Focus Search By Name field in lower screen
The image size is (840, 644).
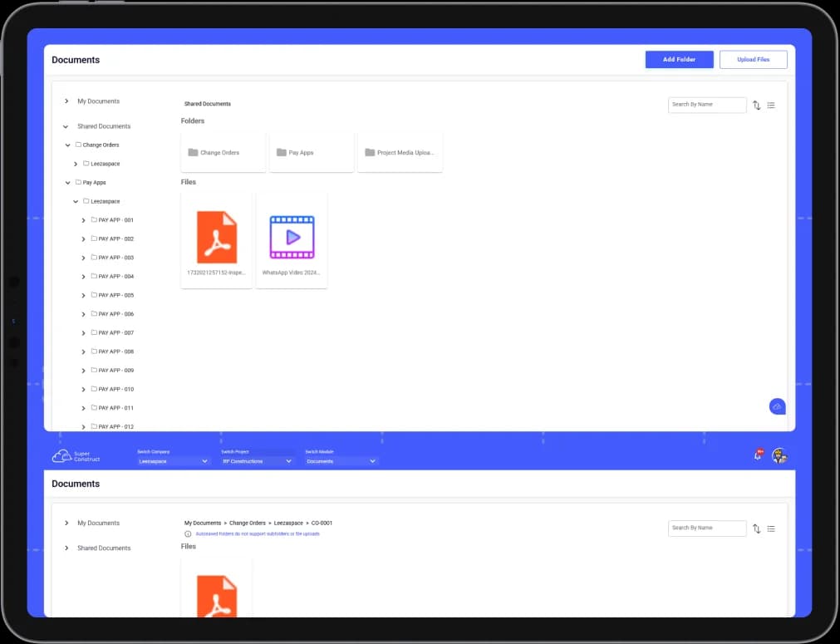[x=707, y=528]
